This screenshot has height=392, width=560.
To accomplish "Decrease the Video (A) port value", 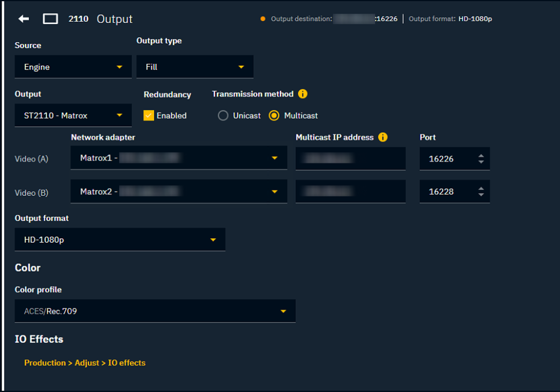I will (x=481, y=162).
